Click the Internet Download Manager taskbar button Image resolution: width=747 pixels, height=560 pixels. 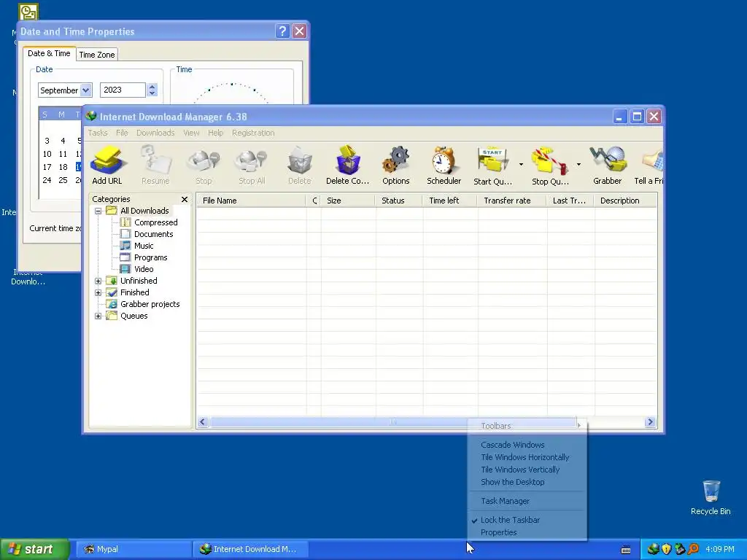[x=251, y=549]
